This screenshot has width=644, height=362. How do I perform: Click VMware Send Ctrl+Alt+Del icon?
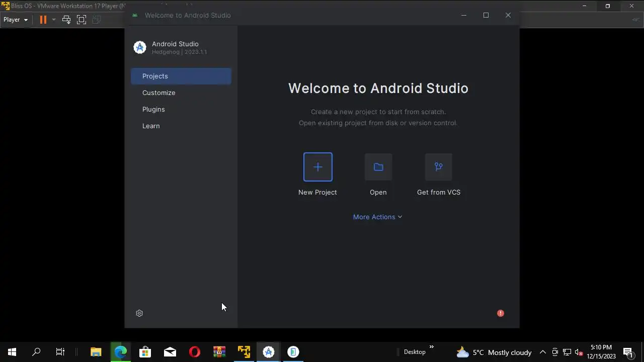pyautogui.click(x=66, y=20)
